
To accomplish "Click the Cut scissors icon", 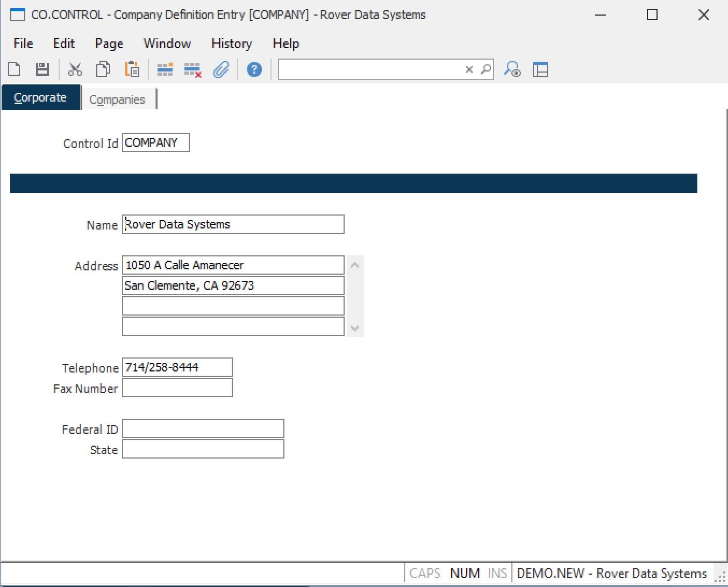I will pos(75,69).
